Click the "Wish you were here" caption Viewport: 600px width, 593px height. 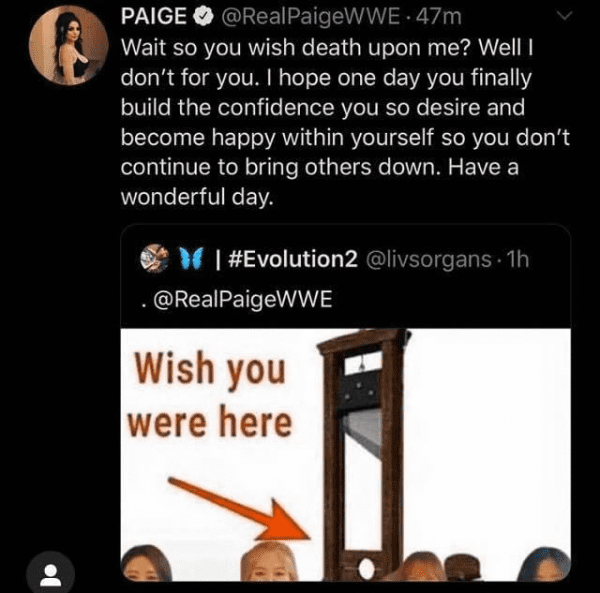point(206,396)
